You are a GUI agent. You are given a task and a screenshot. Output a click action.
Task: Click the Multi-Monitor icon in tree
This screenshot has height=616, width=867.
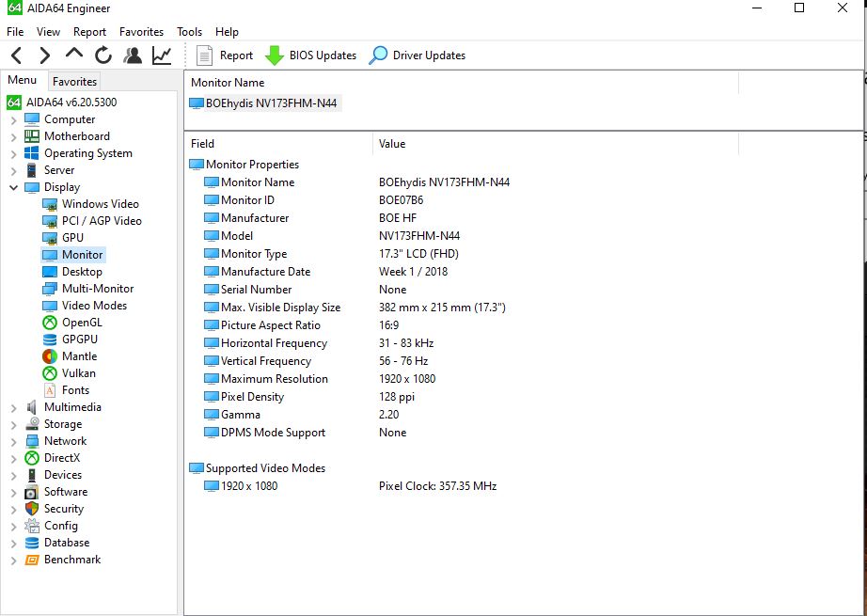click(x=50, y=289)
